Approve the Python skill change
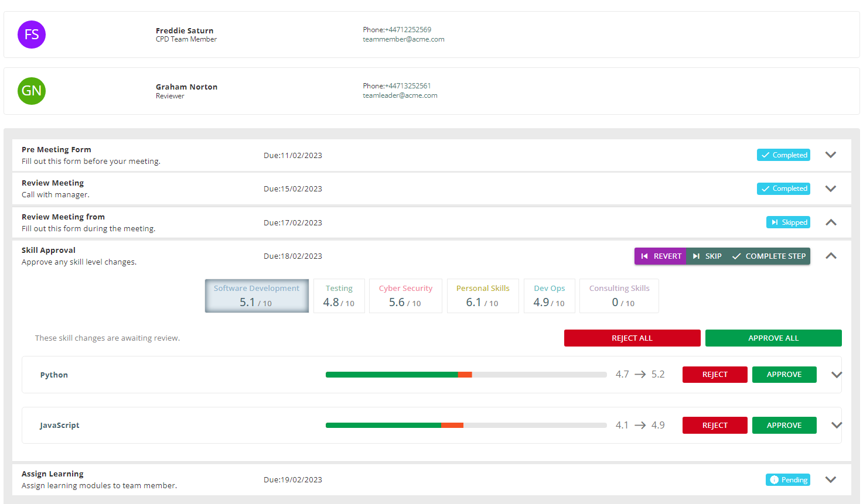Image resolution: width=863 pixels, height=504 pixels. [784, 375]
